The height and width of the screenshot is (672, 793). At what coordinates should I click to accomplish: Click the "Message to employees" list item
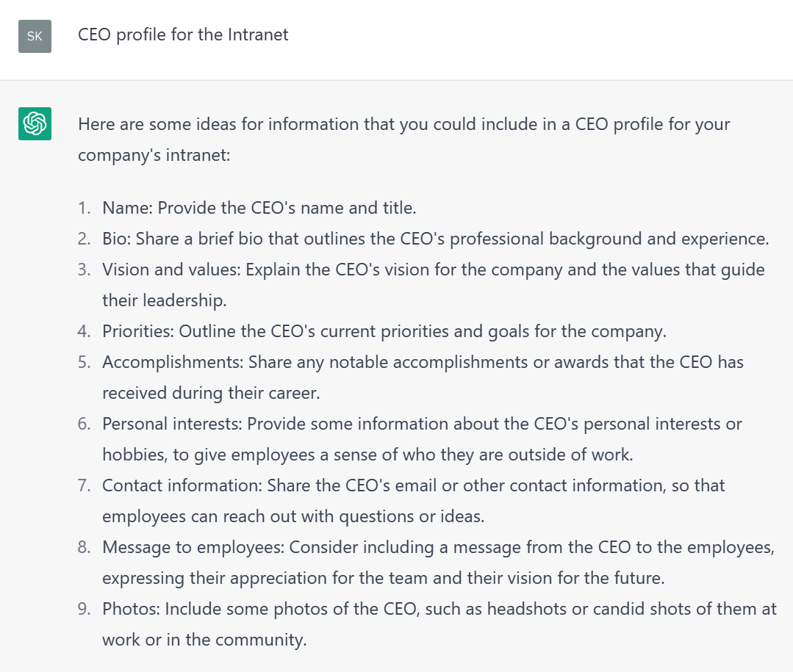click(437, 547)
